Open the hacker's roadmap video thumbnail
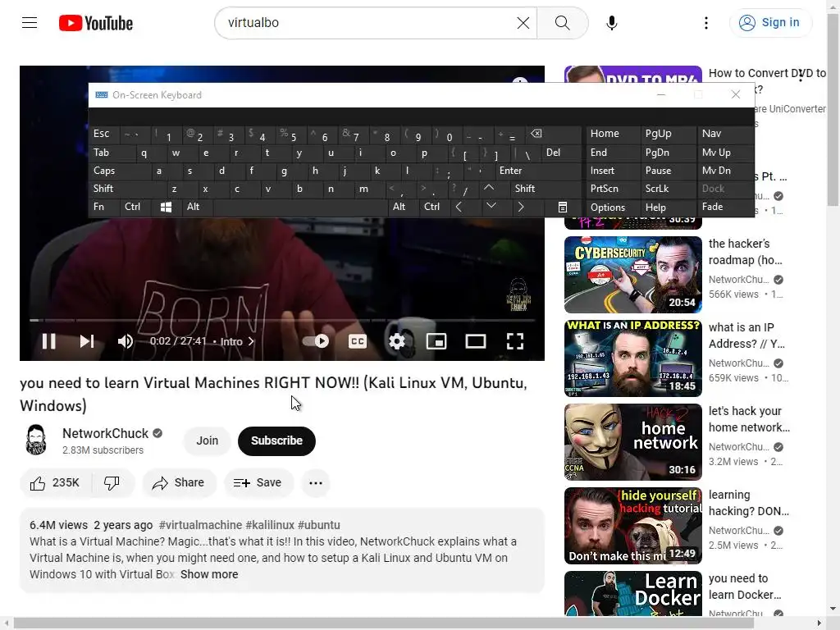840x630 pixels. pos(632,275)
